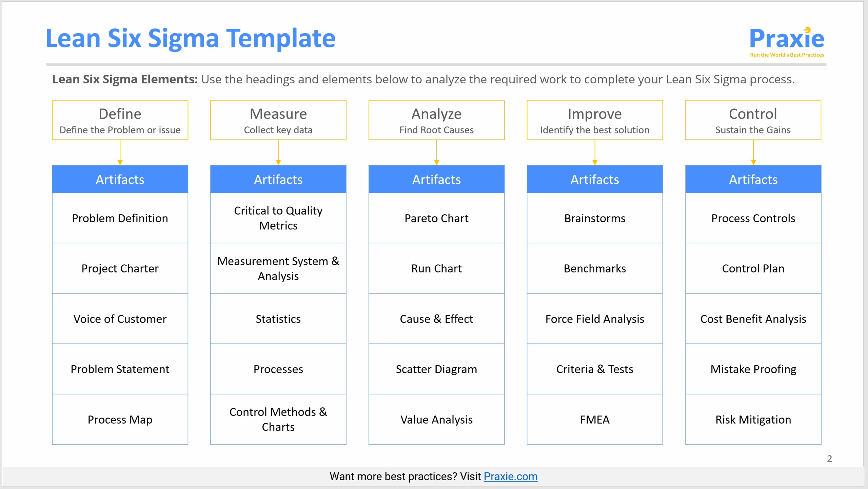The image size is (868, 489).
Task: Select the Risk Mitigation cell
Action: [x=753, y=420]
